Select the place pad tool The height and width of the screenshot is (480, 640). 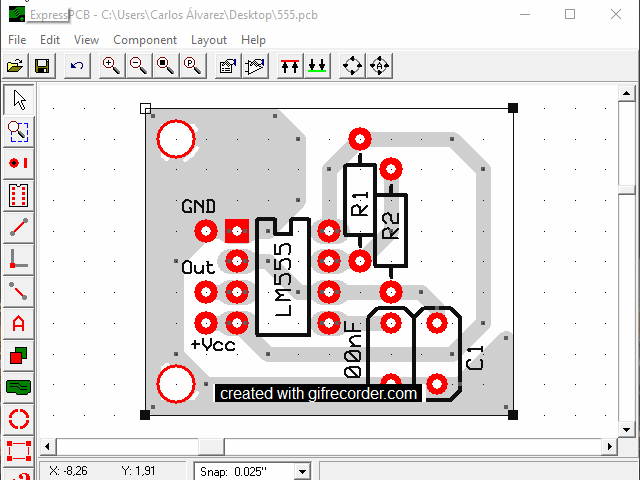pos(19,163)
